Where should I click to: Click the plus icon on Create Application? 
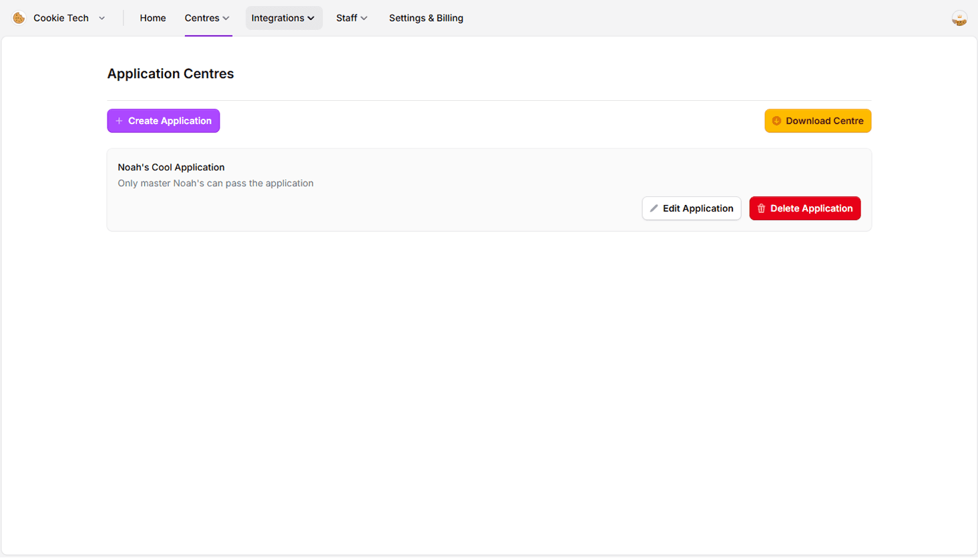(x=119, y=121)
